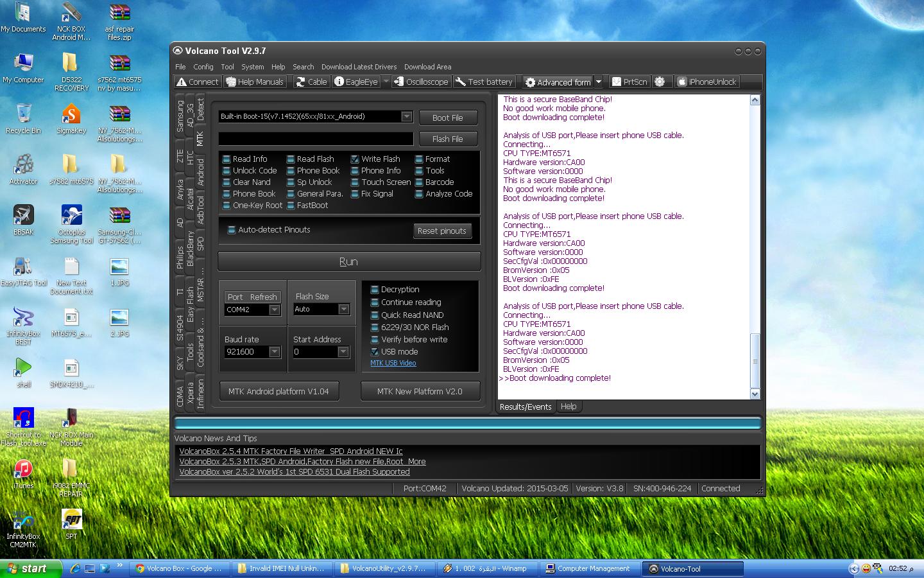Switch to the Samsung side tab
The height and width of the screenshot is (578, 924).
tap(180, 116)
